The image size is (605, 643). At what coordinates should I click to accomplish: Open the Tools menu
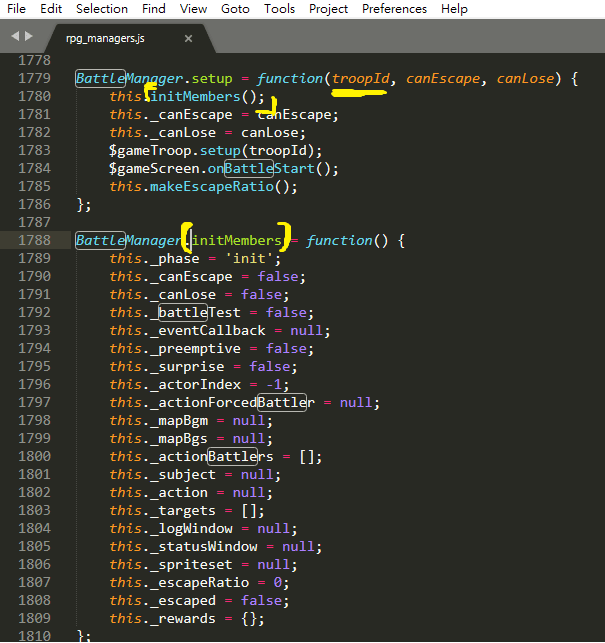279,9
